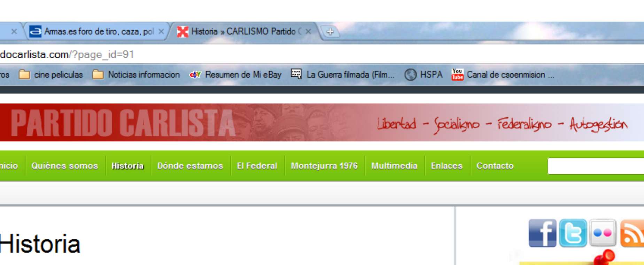
Task: Open Resumen de Mi eBay bookmark
Action: [x=235, y=75]
